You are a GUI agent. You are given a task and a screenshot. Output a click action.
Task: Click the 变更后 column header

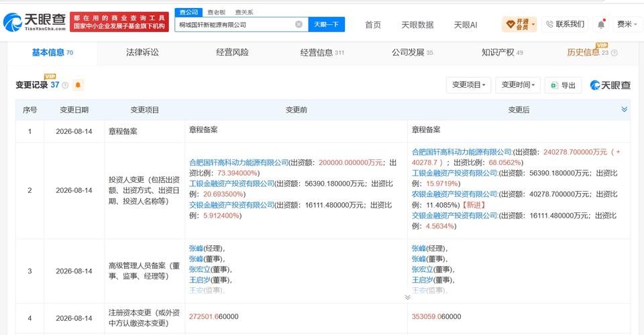pyautogui.click(x=519, y=110)
